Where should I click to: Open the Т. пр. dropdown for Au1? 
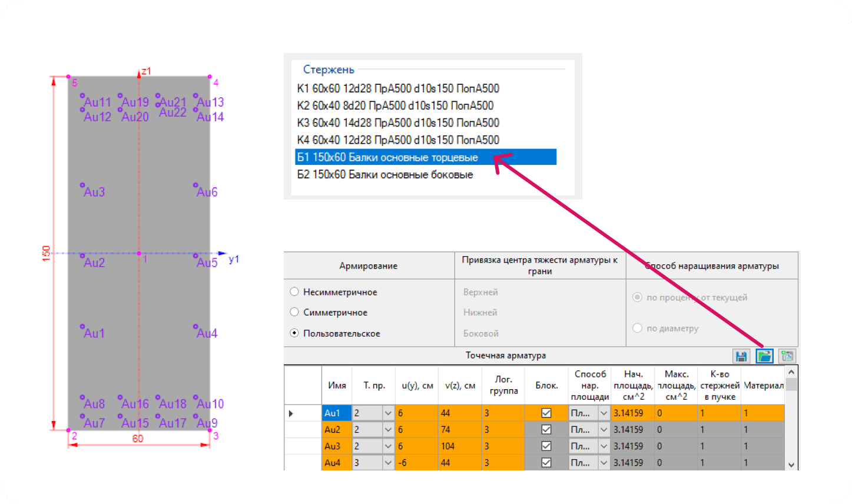pos(388,413)
